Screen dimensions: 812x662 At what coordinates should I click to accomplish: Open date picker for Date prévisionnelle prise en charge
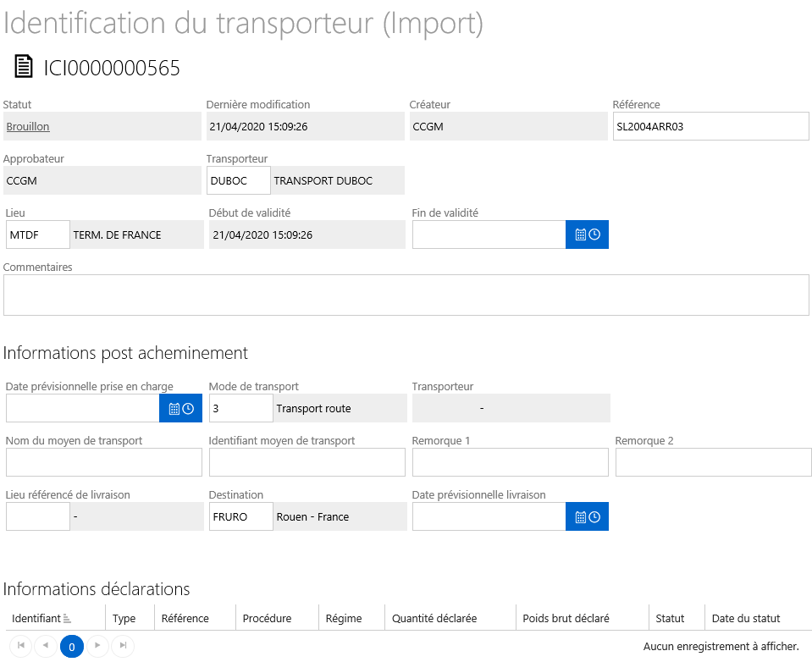[180, 408]
